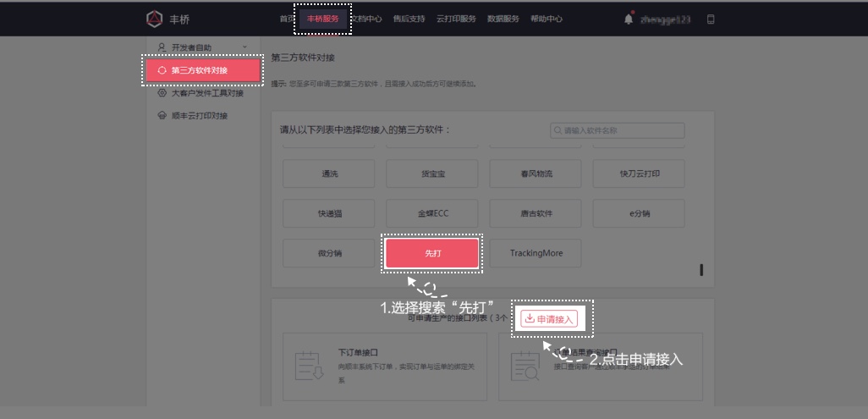
Task: Open the zhengge123 account menu
Action: (x=666, y=19)
